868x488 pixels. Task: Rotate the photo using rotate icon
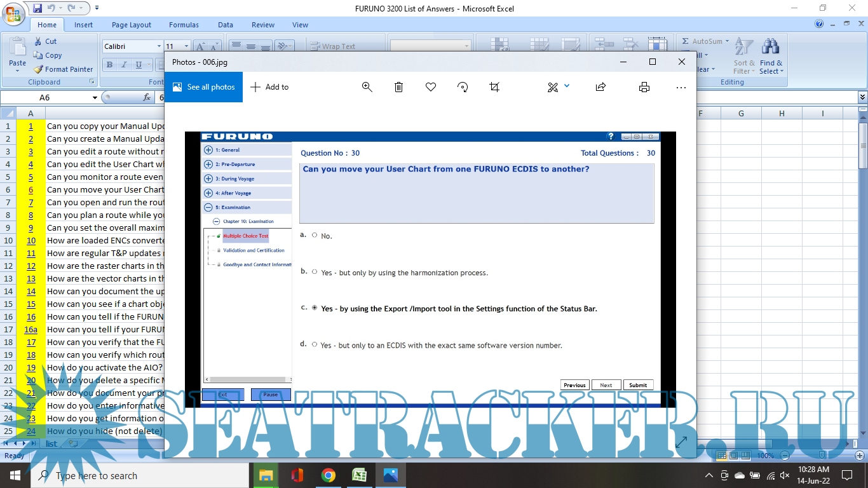[x=463, y=87]
